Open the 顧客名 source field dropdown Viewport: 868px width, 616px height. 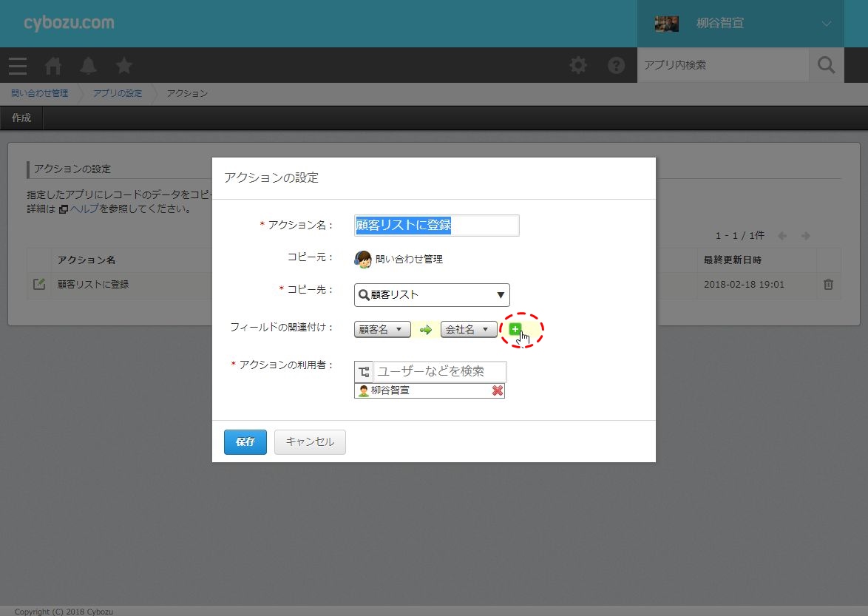(x=382, y=329)
